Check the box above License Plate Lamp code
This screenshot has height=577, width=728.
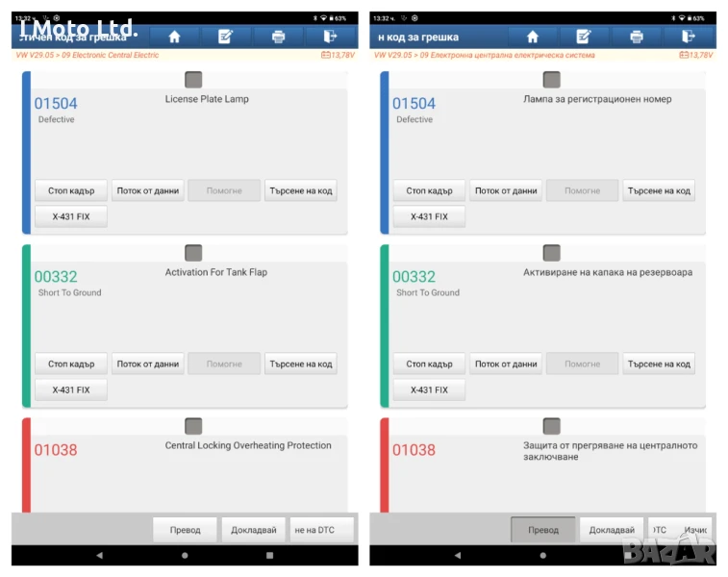[x=193, y=80]
